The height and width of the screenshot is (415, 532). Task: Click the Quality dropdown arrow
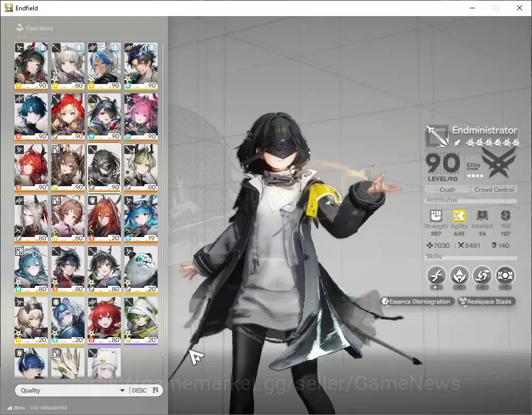(122, 391)
